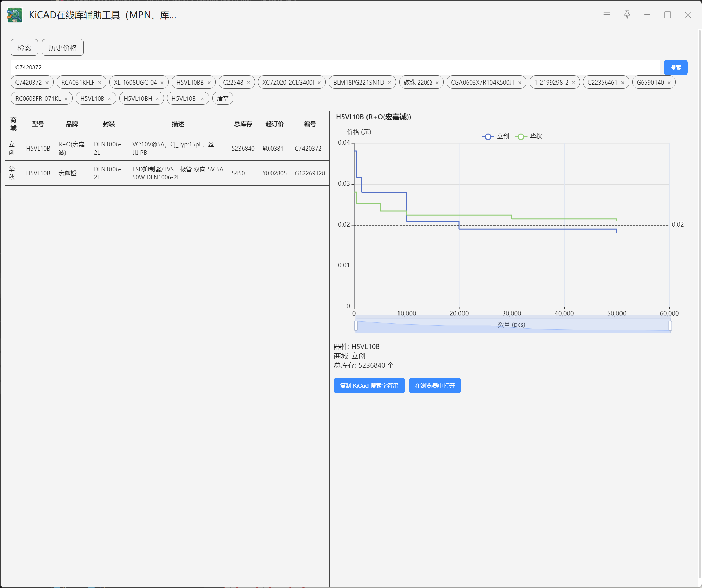Click the right handle of quantity zoom slider
702x588 pixels.
click(x=670, y=326)
